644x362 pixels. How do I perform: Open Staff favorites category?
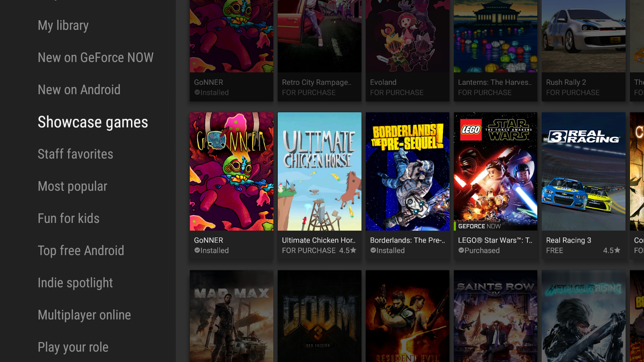pos(75,154)
